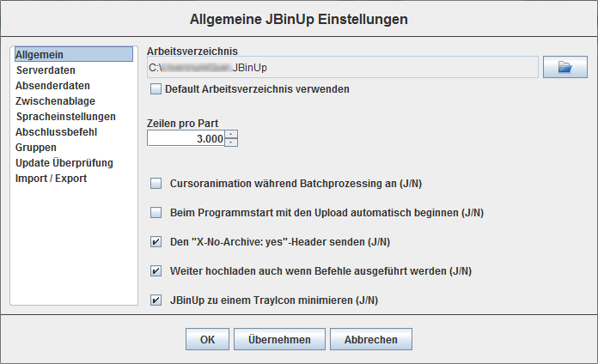Decrease Zeilen pro Part value

pyautogui.click(x=231, y=142)
